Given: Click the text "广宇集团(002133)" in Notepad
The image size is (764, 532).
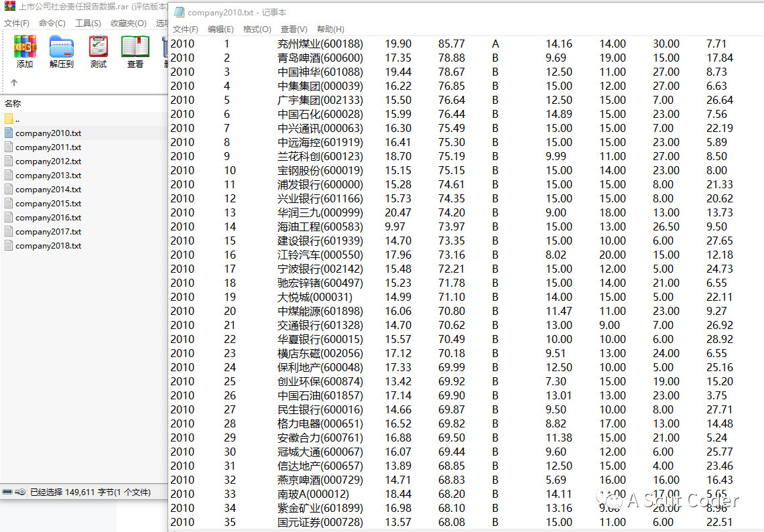Looking at the screenshot, I should (x=320, y=101).
